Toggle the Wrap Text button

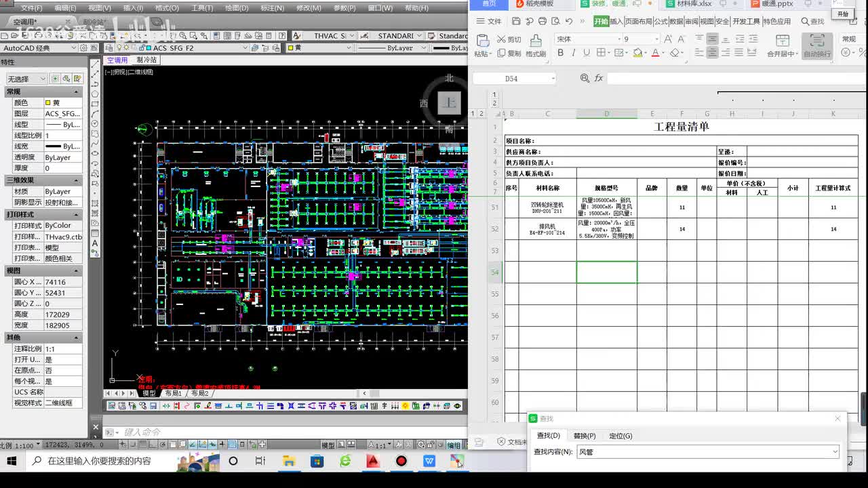(x=816, y=46)
